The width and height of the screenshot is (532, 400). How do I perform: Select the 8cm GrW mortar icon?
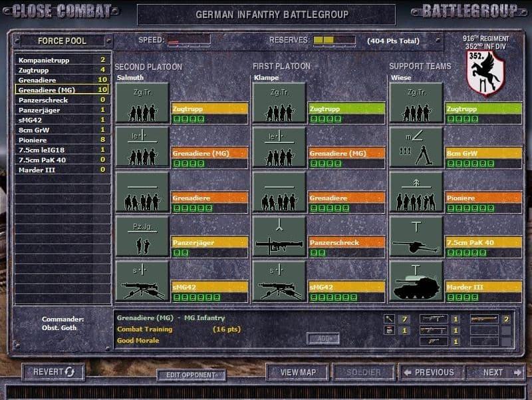click(x=416, y=147)
